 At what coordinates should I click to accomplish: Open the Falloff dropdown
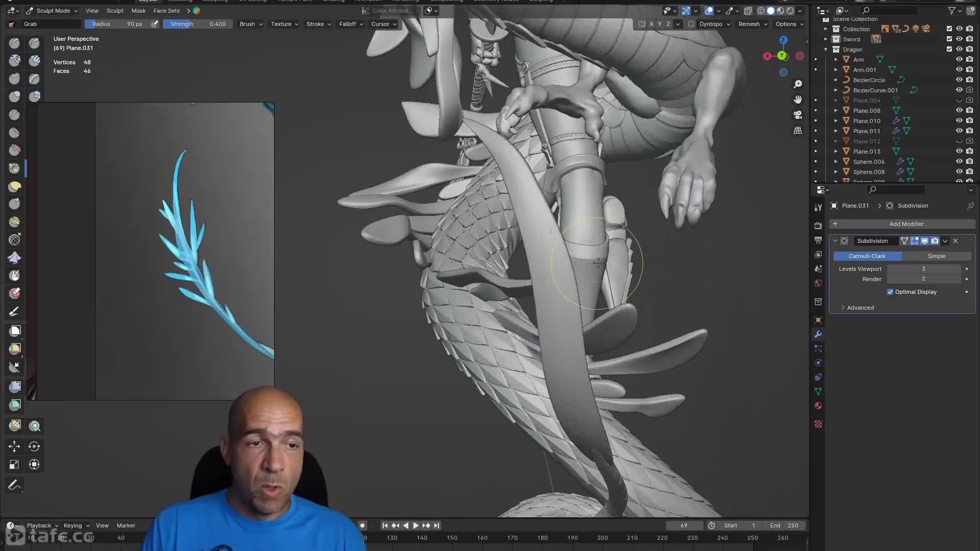(351, 24)
